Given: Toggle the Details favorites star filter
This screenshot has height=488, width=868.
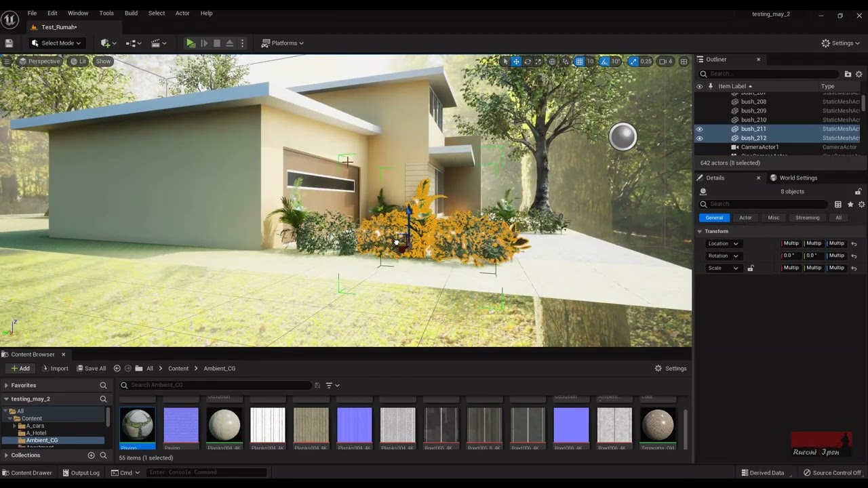Looking at the screenshot, I should pos(850,204).
